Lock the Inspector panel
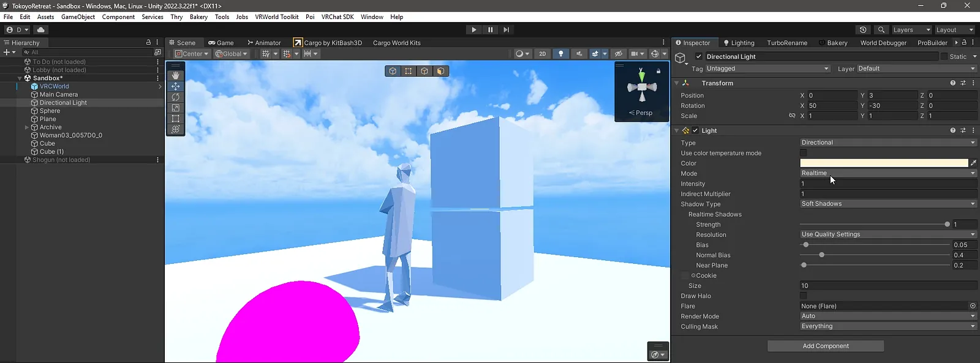 pos(964,42)
